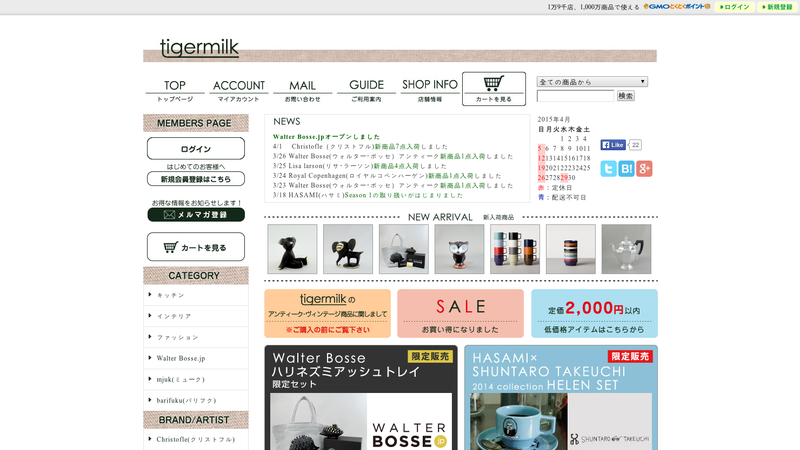Click ログイン in the top bar
This screenshot has height=450, width=800.
tap(735, 7)
